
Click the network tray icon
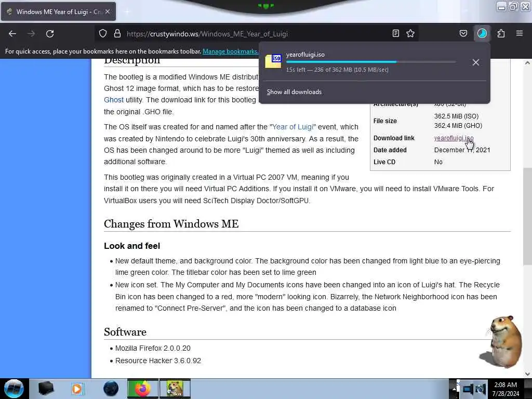[468, 389]
